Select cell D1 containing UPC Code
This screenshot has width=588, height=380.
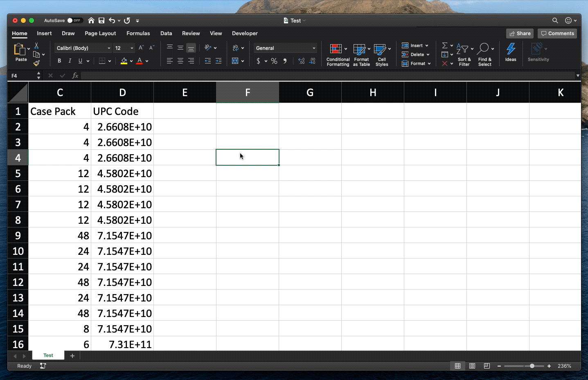[x=122, y=111]
